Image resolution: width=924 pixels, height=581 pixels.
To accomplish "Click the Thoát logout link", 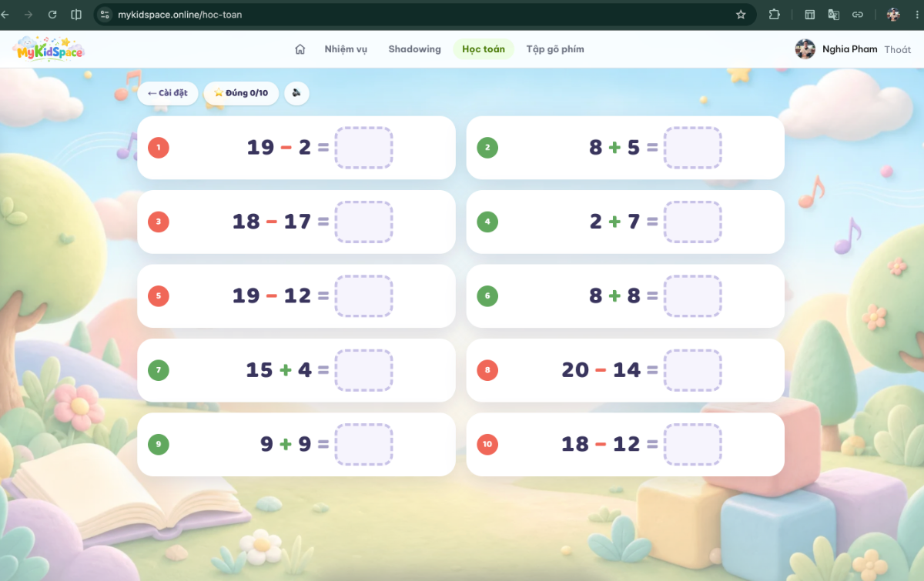I will coord(898,49).
